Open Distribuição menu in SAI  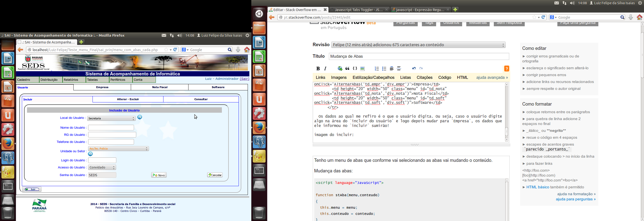pyautogui.click(x=51, y=80)
